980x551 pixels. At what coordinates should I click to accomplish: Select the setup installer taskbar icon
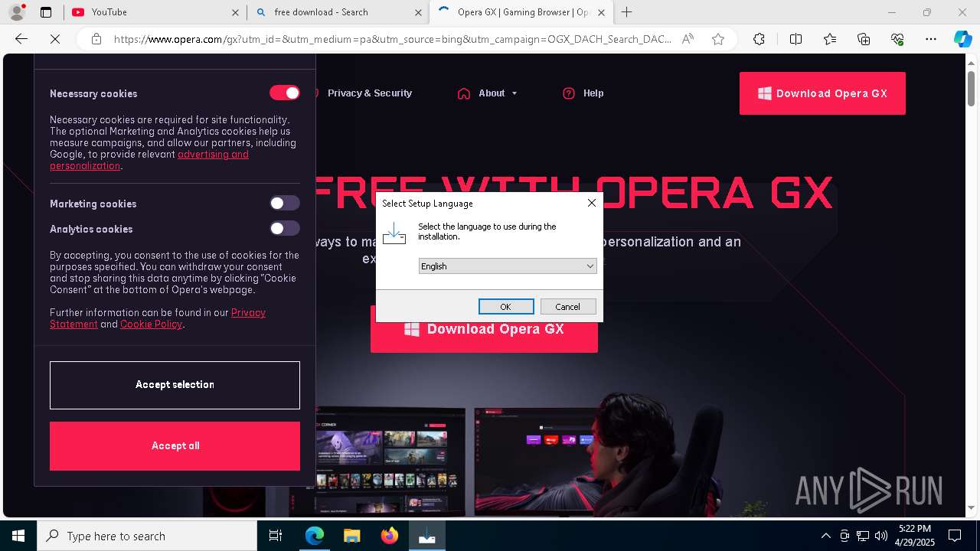point(426,536)
